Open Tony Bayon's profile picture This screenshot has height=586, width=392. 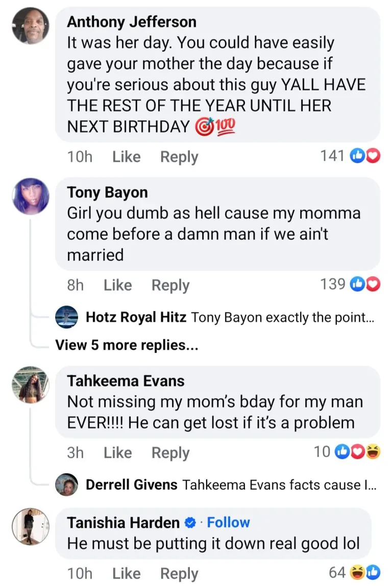31,196
